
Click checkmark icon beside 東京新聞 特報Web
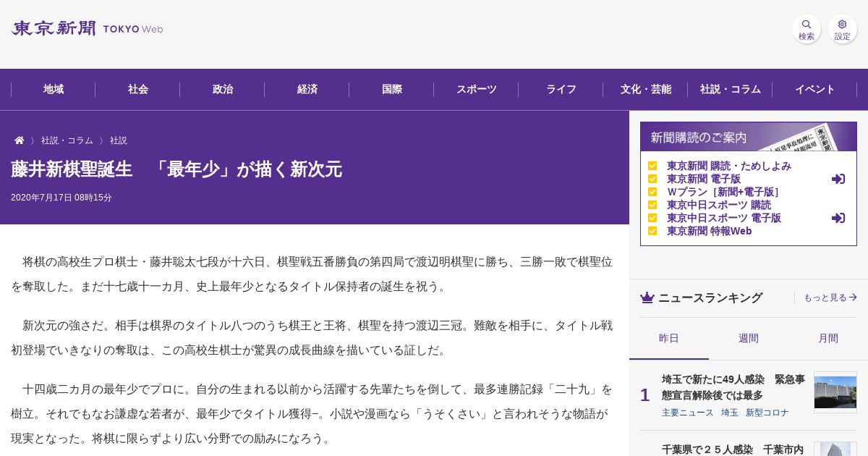click(x=652, y=231)
